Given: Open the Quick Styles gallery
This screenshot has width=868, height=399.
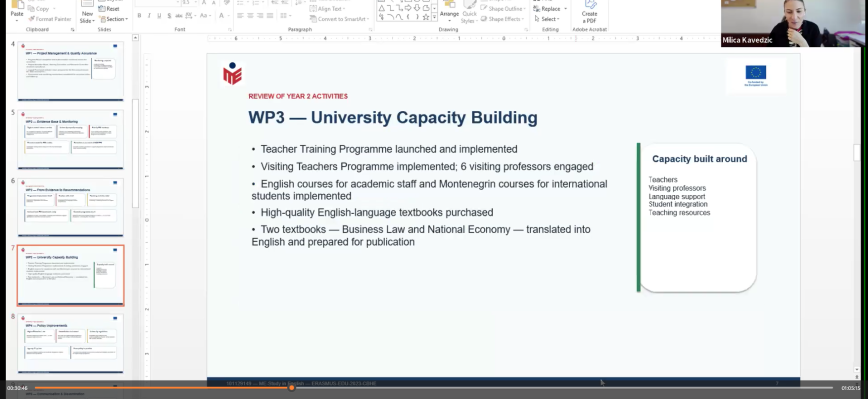Looking at the screenshot, I should (x=470, y=12).
